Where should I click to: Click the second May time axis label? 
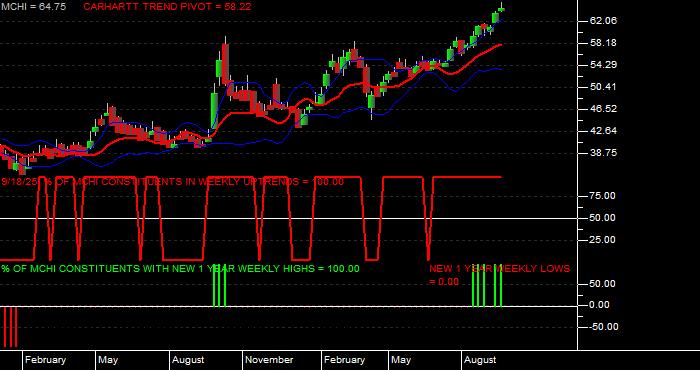[401, 360]
